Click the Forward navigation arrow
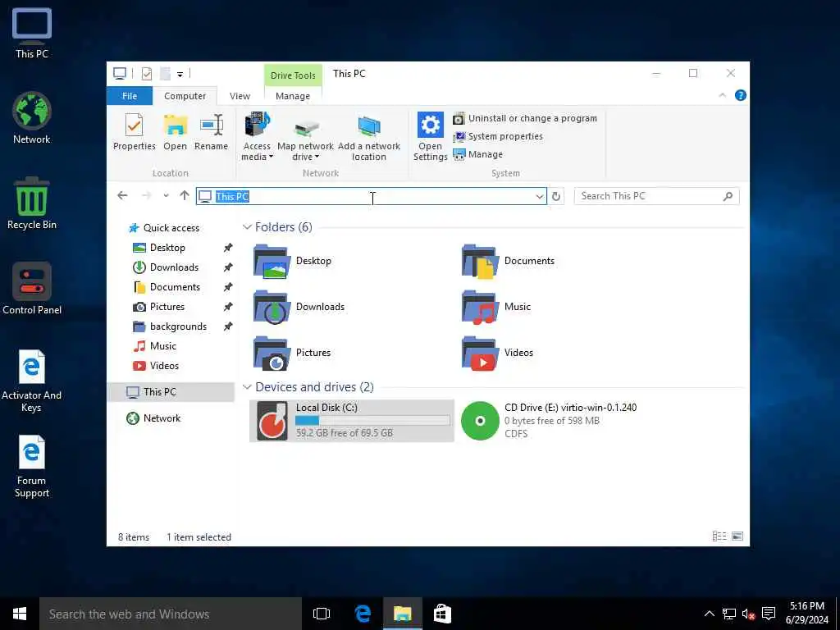840x630 pixels. (x=146, y=195)
